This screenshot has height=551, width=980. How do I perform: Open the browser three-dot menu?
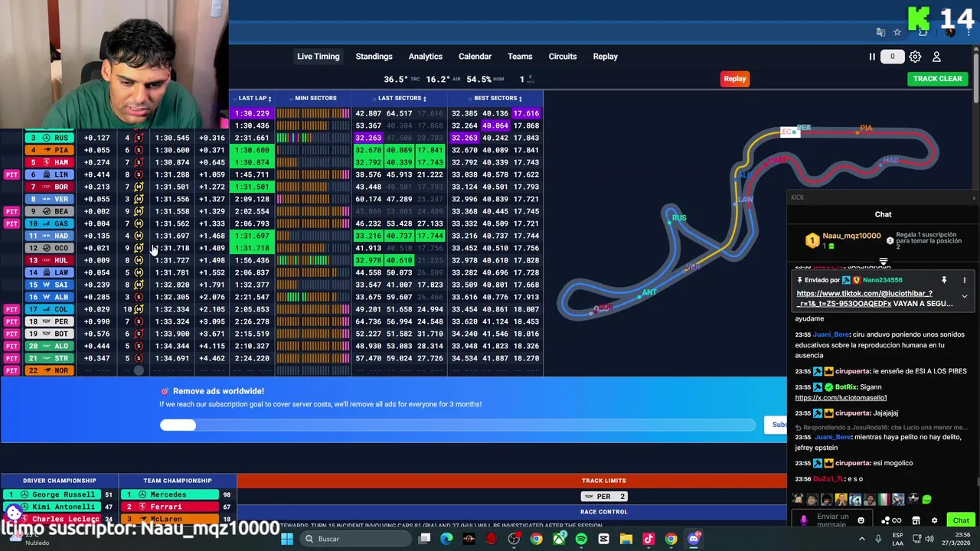click(x=969, y=32)
